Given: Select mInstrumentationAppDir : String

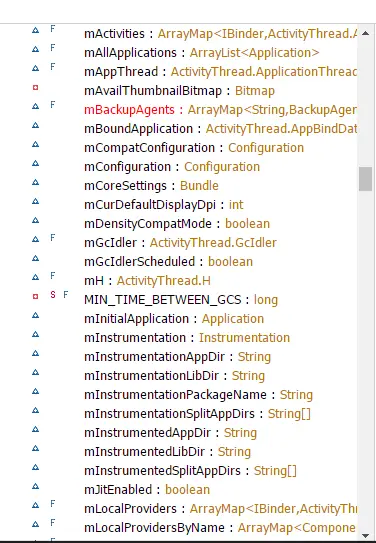Looking at the screenshot, I should pyautogui.click(x=178, y=357).
